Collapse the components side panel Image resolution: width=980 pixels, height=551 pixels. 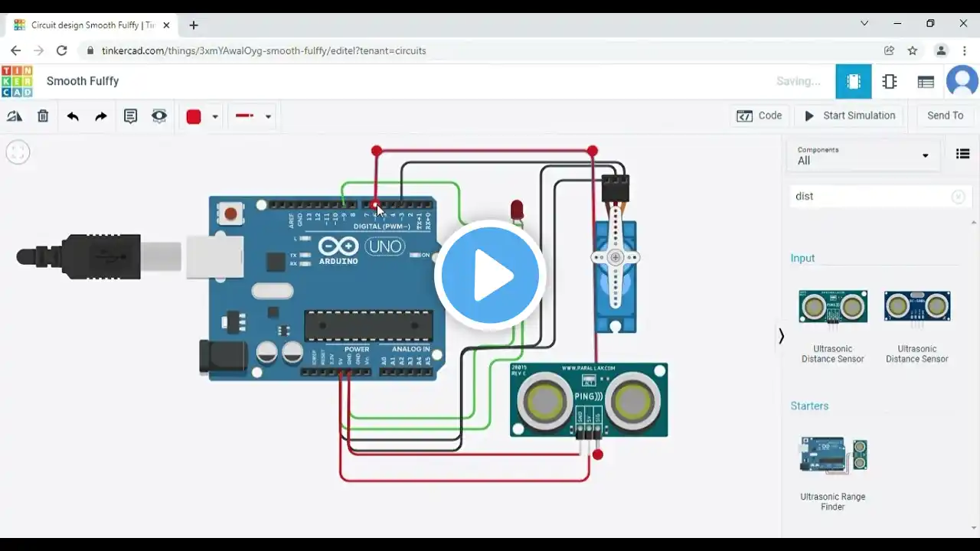[x=781, y=336]
